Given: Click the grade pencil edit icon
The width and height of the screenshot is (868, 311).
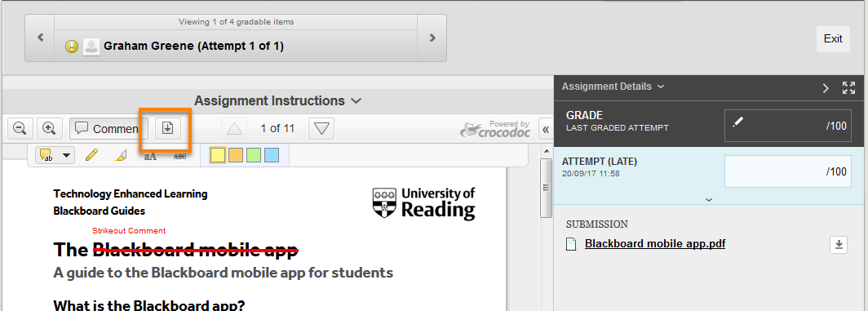Looking at the screenshot, I should coord(737,122).
